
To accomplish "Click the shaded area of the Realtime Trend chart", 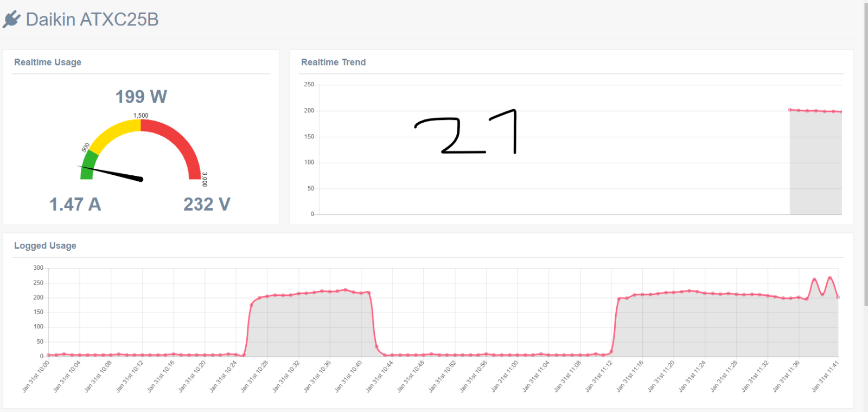I will click(815, 163).
